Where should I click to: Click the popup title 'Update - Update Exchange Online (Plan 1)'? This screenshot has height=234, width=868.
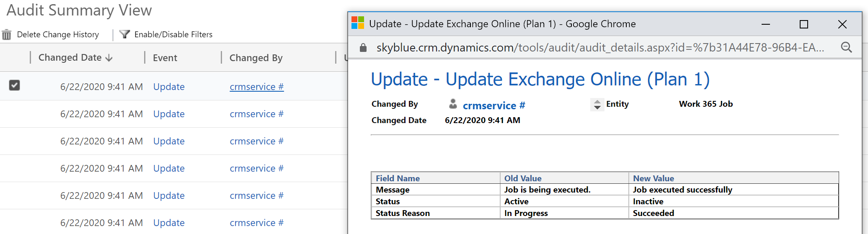click(x=540, y=79)
